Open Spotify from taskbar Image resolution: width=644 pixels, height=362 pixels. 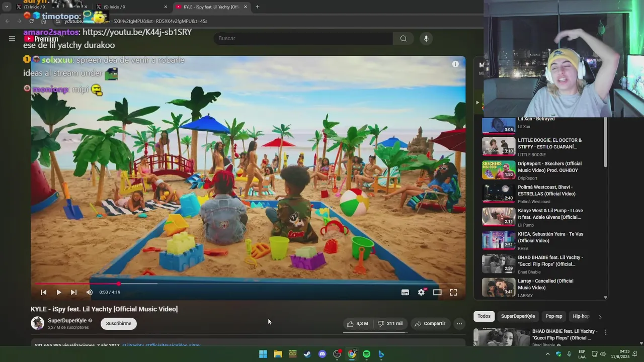pyautogui.click(x=367, y=354)
